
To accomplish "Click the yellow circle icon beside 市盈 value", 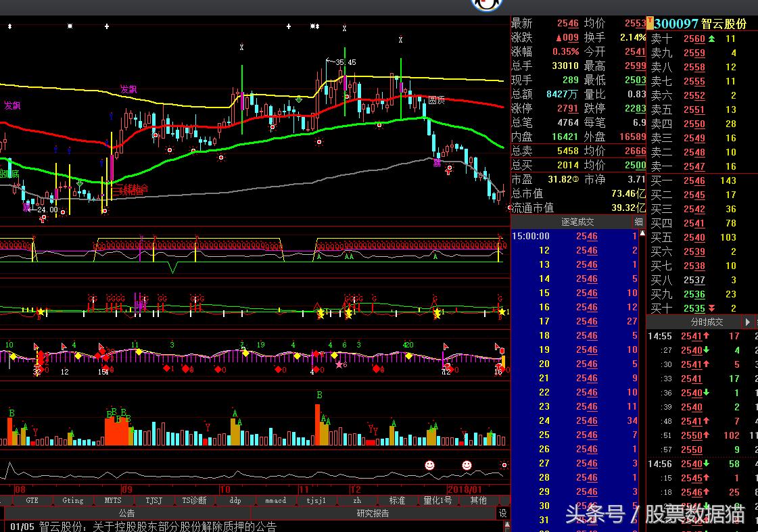I will pos(575,180).
